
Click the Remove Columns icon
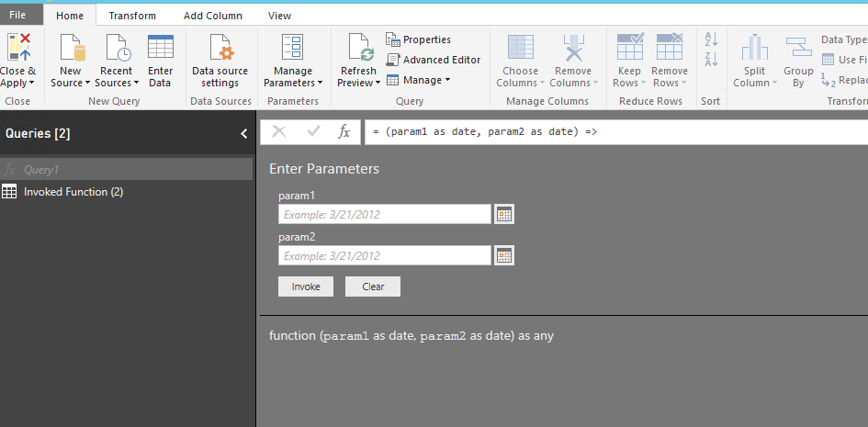573,47
